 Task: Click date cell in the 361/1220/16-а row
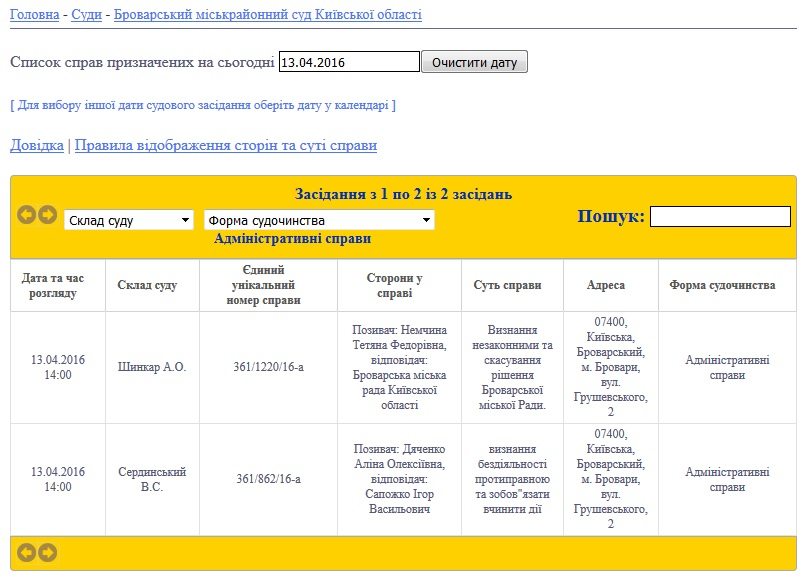click(x=58, y=368)
